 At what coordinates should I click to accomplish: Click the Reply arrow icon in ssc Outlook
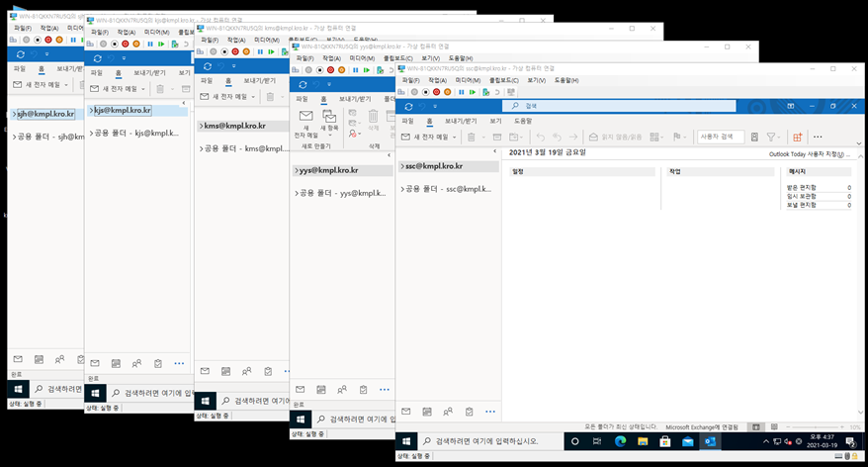541,137
